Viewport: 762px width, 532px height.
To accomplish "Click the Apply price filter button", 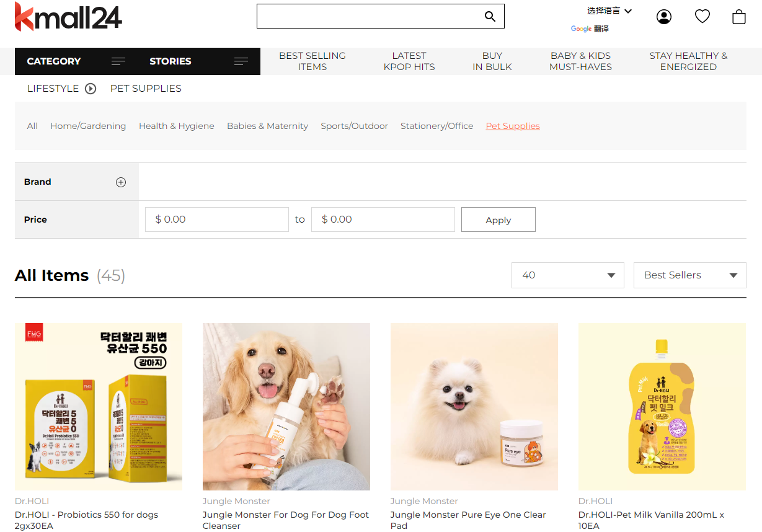I will 498,219.
